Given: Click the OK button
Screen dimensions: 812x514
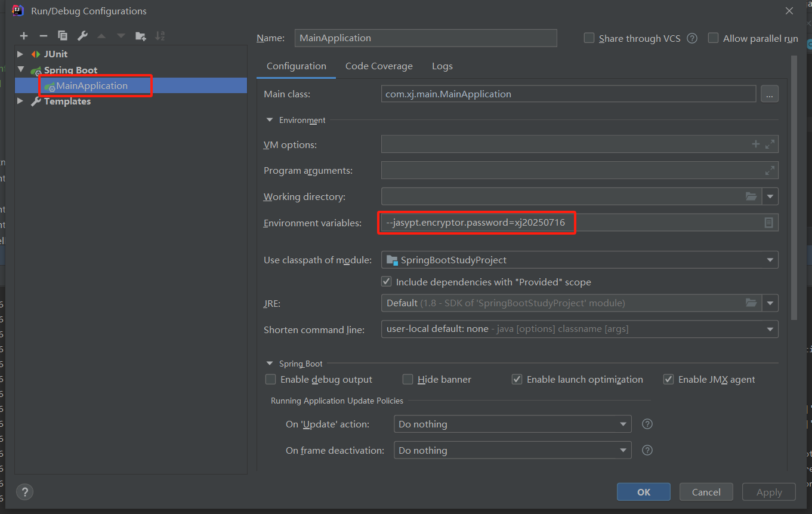Looking at the screenshot, I should (644, 492).
